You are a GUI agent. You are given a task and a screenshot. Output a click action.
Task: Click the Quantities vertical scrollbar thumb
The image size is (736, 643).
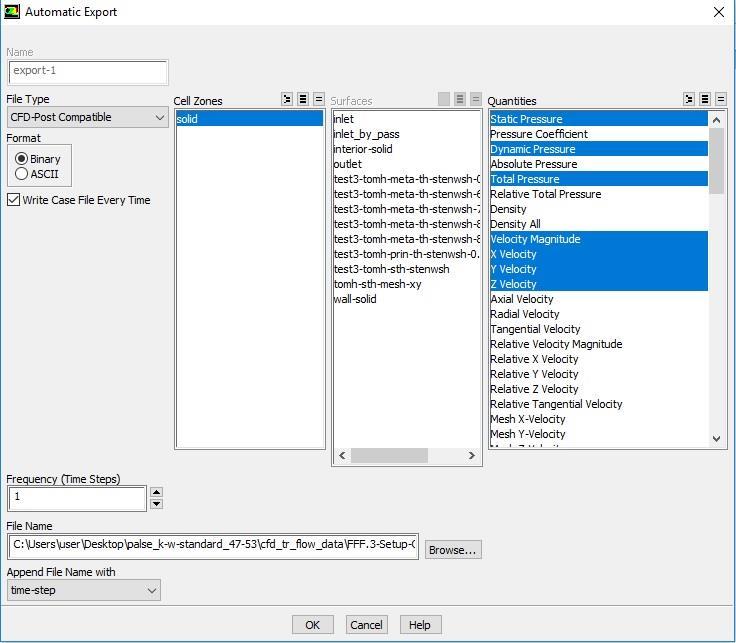[x=716, y=161]
